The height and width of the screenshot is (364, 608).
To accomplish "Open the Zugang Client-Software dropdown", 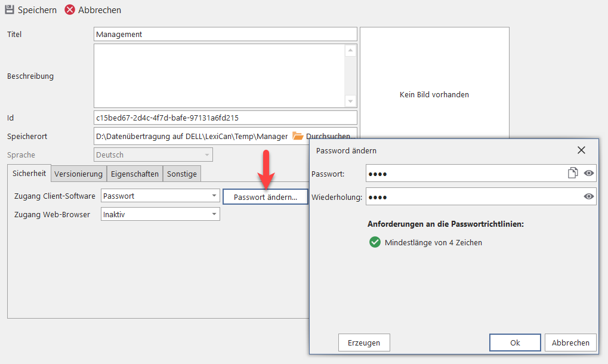I will (214, 196).
